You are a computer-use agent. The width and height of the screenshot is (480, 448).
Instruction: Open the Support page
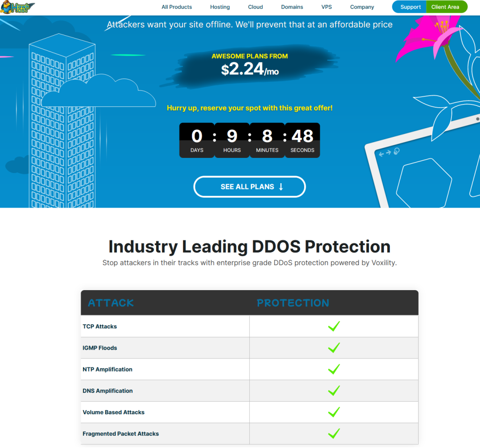click(409, 7)
